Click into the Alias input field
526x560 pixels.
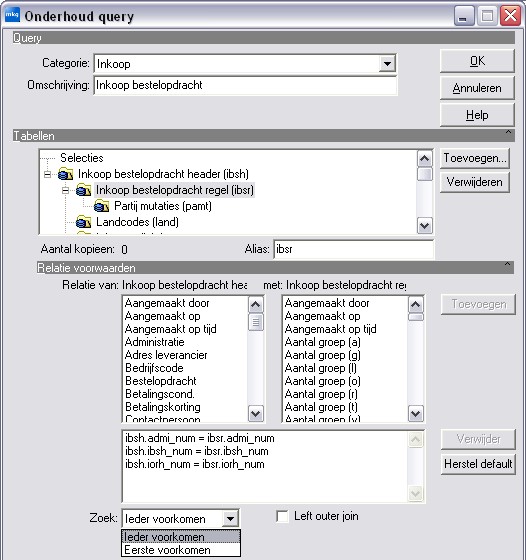tap(354, 249)
